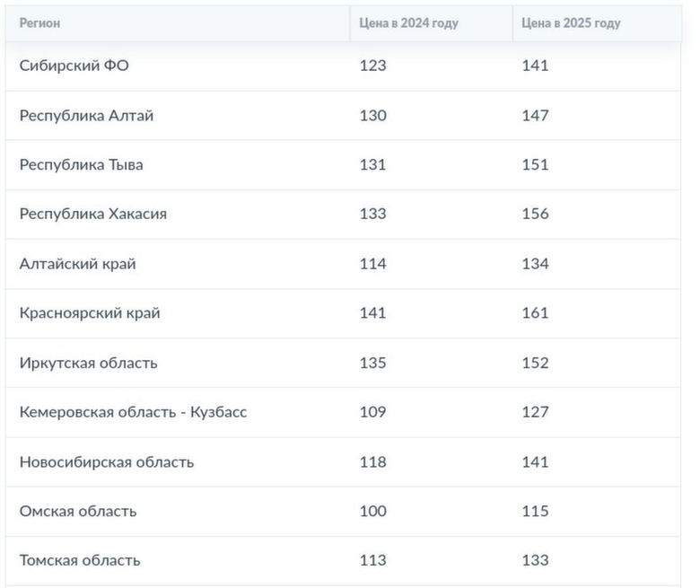Screen dimensions: 700x588
Task: Click Кемеровская область - Кузбасс region name
Action: (133, 412)
